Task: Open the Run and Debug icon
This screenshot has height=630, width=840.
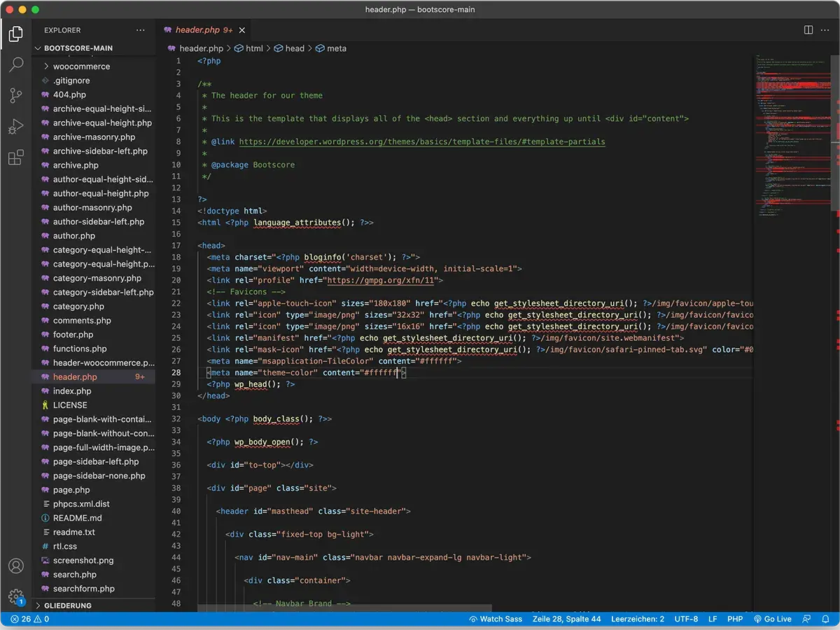Action: coord(15,127)
